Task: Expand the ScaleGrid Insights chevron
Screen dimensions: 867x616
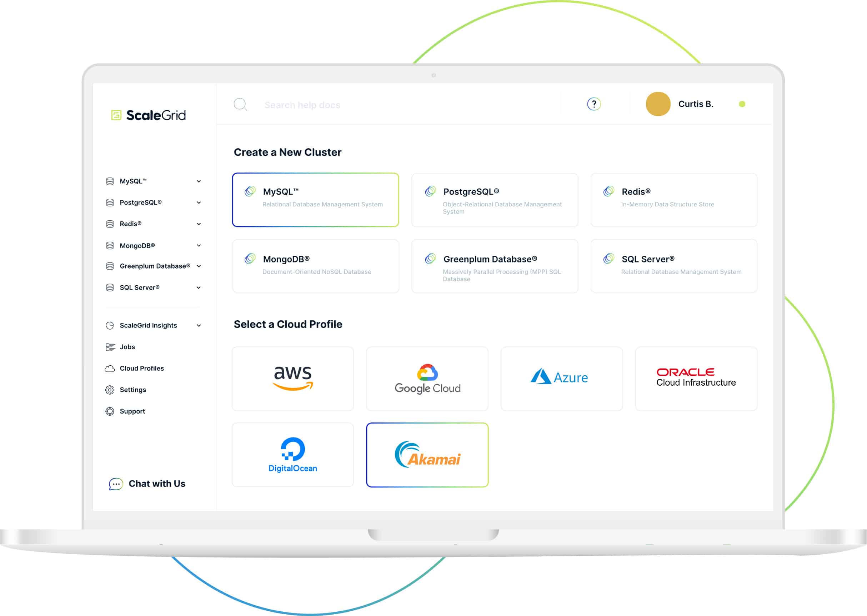Action: coord(199,325)
